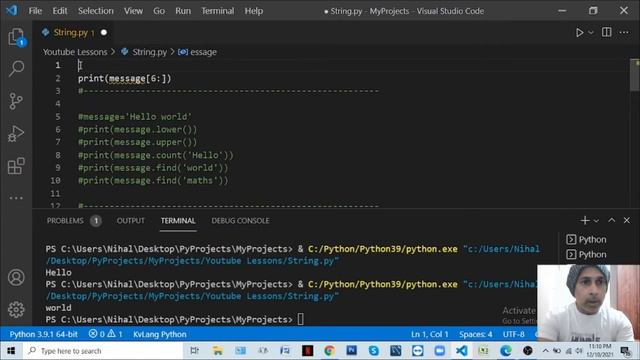
Task: Change indentation via Spaces: 4
Action: [476, 334]
